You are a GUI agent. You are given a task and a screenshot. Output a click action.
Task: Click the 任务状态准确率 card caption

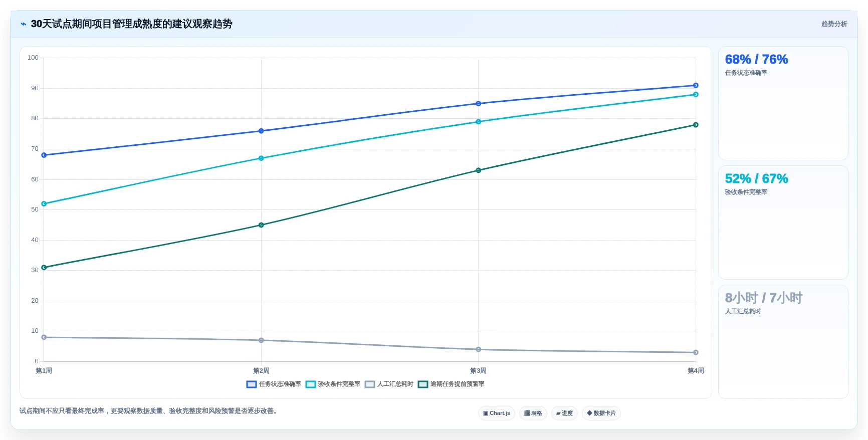746,73
